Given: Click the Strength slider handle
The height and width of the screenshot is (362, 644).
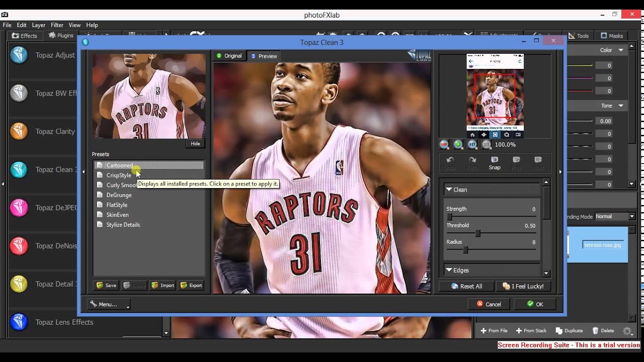Looking at the screenshot, I should point(449,217).
